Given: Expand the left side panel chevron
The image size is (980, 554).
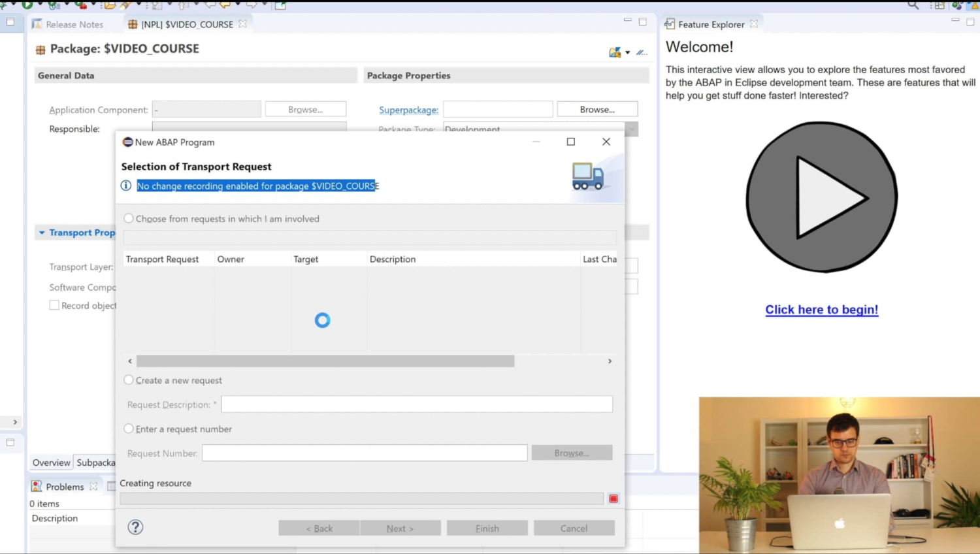Looking at the screenshot, I should (x=15, y=422).
